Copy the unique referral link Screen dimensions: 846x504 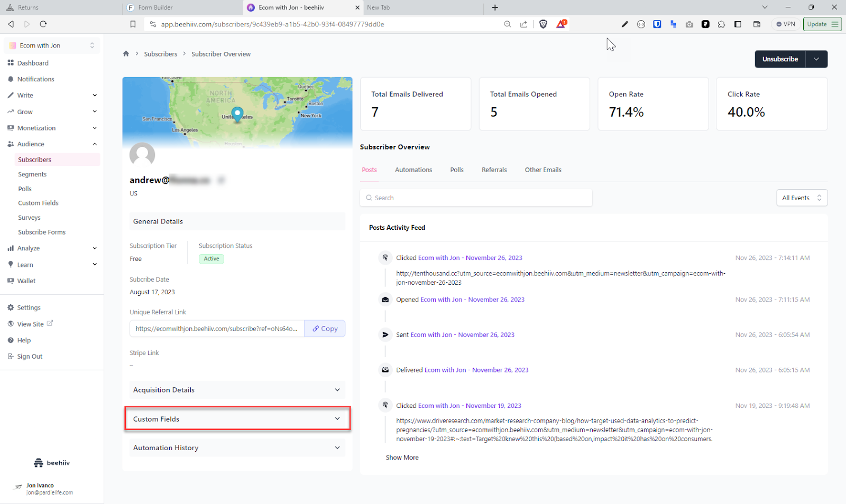coord(325,329)
